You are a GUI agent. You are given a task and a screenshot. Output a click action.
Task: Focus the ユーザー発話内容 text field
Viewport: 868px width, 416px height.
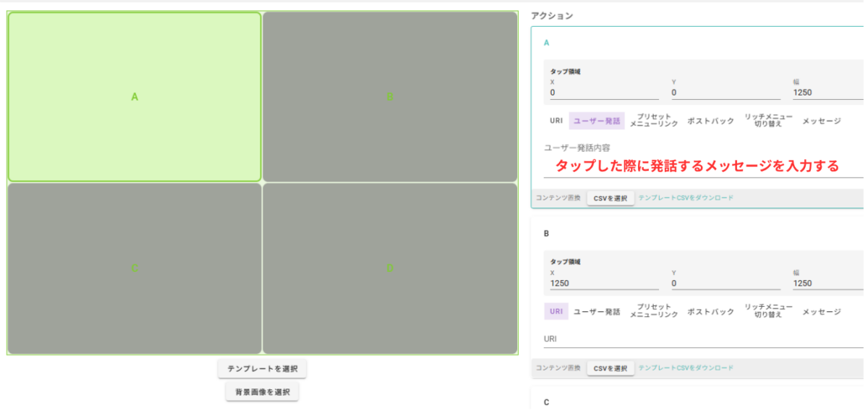pos(702,166)
